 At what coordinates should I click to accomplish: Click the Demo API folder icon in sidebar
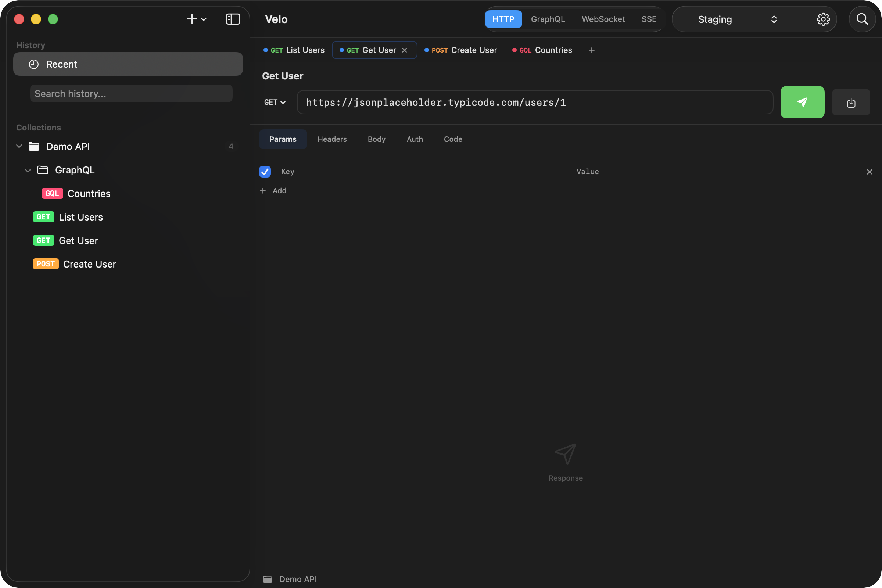pyautogui.click(x=34, y=146)
